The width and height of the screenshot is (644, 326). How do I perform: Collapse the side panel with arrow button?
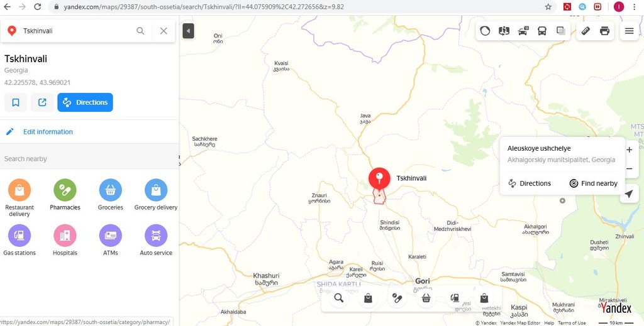point(188,31)
